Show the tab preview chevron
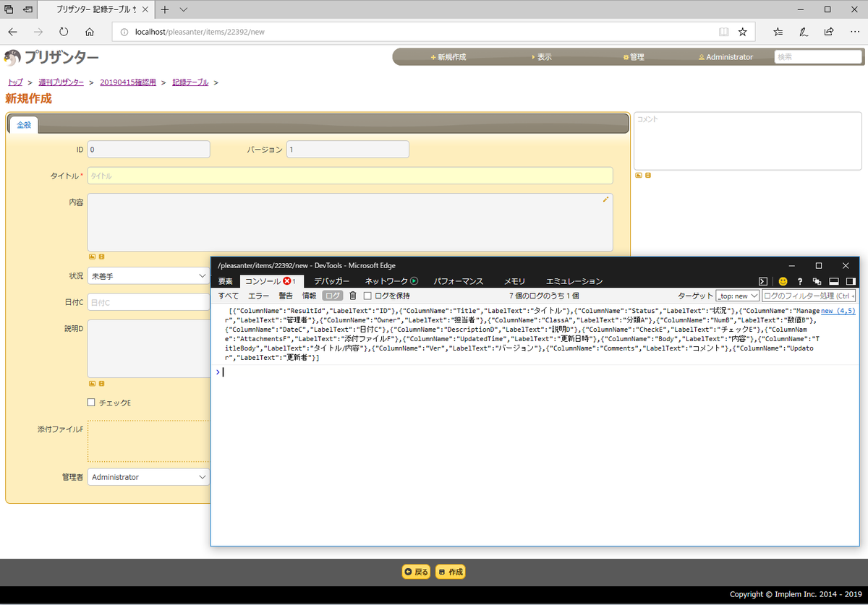 point(183,10)
